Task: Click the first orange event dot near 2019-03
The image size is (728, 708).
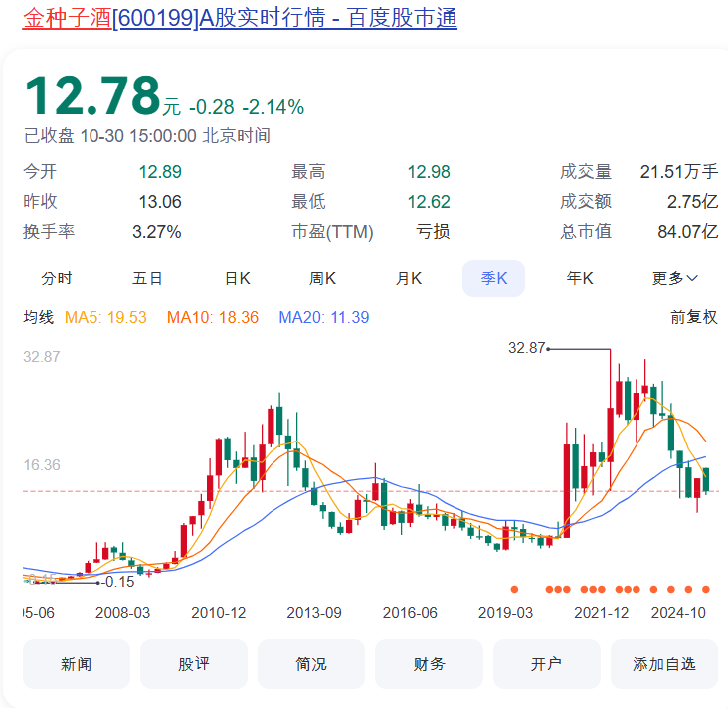Action: pos(514,589)
